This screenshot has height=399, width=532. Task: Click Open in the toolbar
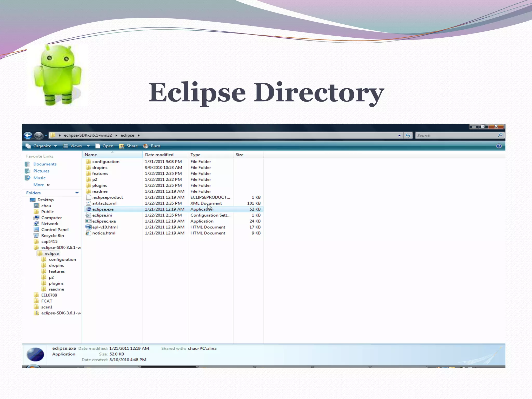coord(104,146)
